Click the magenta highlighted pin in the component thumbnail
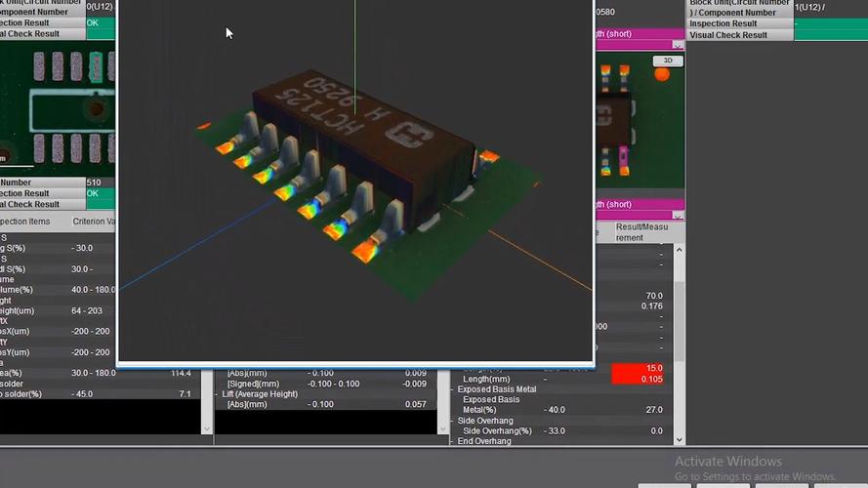 pos(623,156)
